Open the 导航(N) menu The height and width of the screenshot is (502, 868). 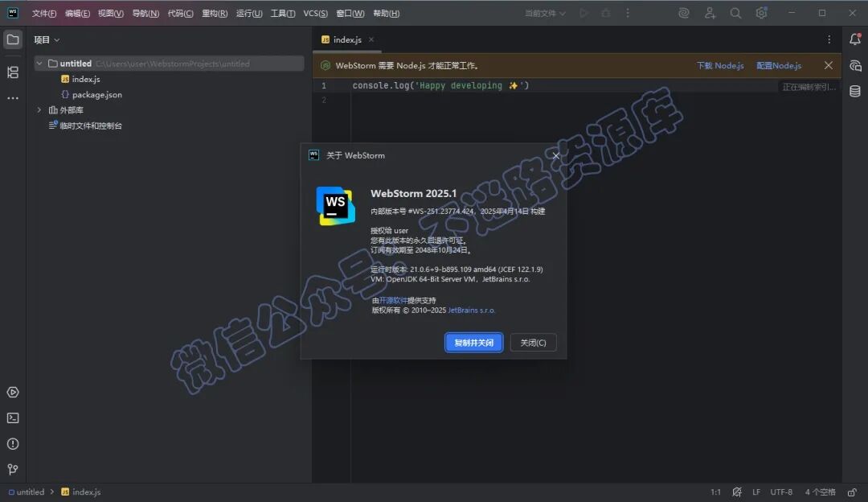(145, 14)
